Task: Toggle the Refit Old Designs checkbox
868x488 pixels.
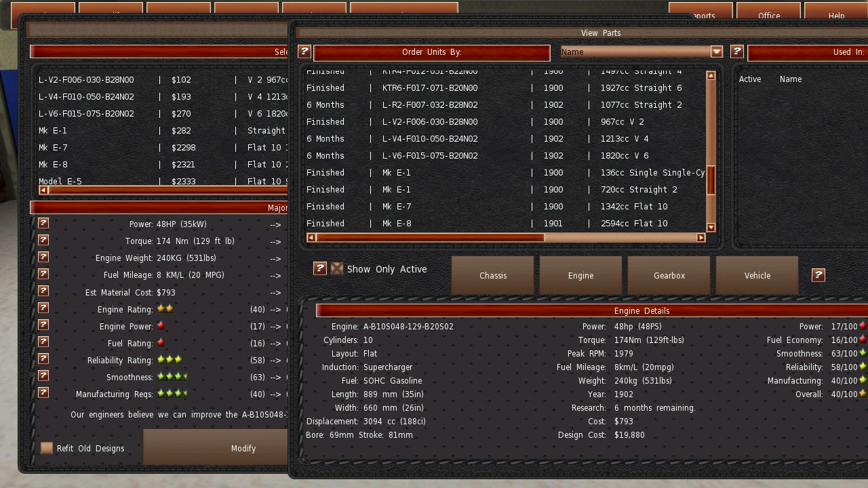Action: coord(47,448)
